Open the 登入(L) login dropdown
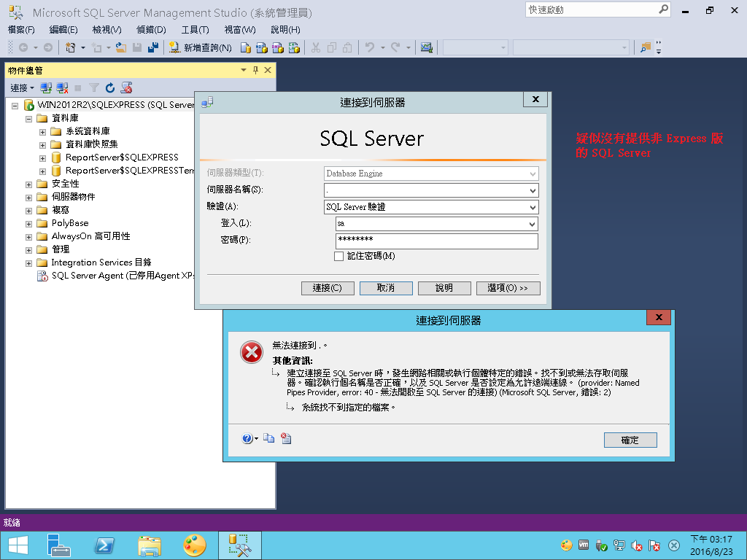Viewport: 747px width, 560px height. point(532,224)
